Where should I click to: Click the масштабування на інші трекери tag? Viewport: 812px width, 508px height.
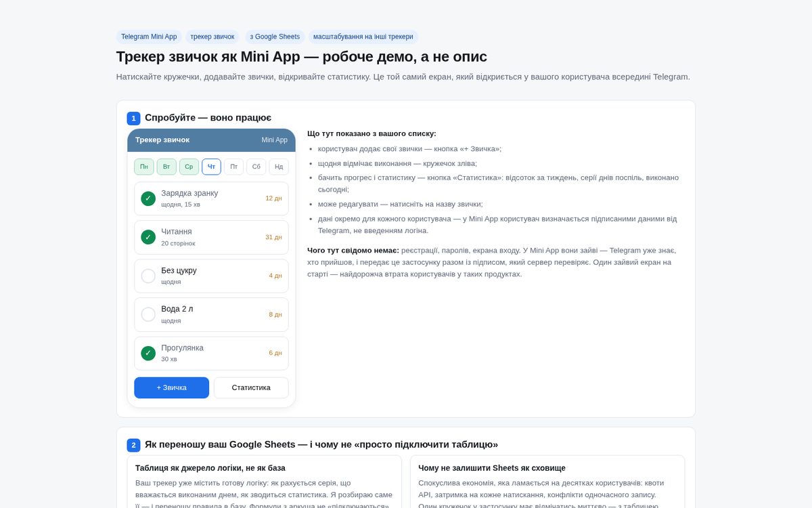[x=363, y=37]
